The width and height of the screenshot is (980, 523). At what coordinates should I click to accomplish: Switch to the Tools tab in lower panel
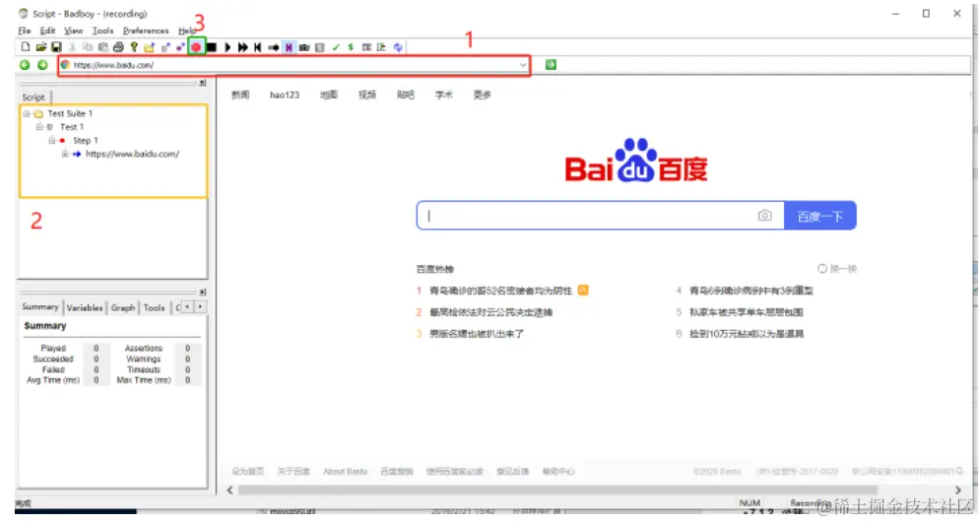[154, 307]
